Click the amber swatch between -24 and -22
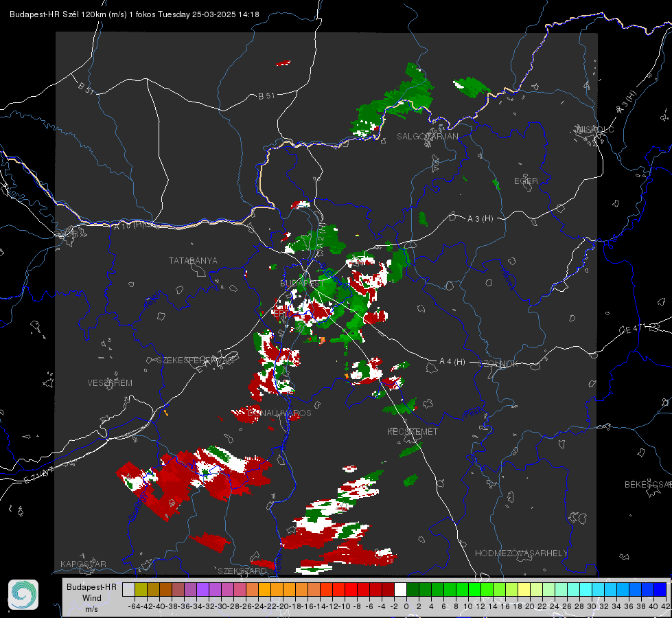This screenshot has height=618, width=672. [x=264, y=589]
